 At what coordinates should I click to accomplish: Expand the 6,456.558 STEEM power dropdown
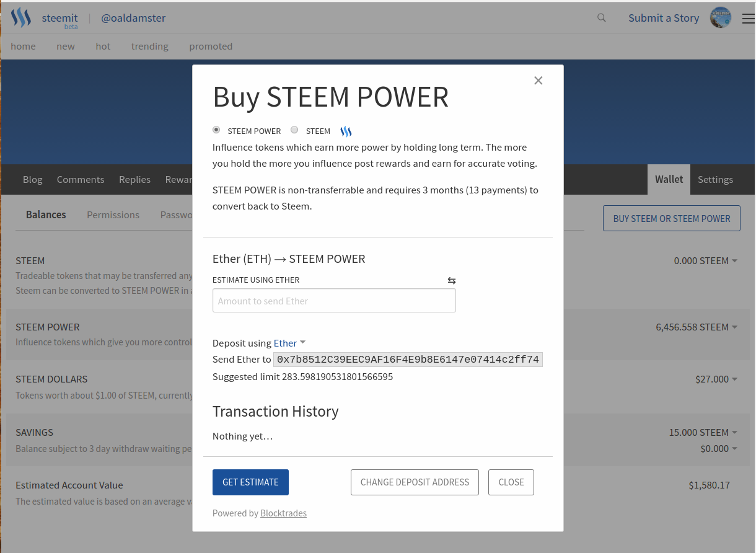click(734, 327)
